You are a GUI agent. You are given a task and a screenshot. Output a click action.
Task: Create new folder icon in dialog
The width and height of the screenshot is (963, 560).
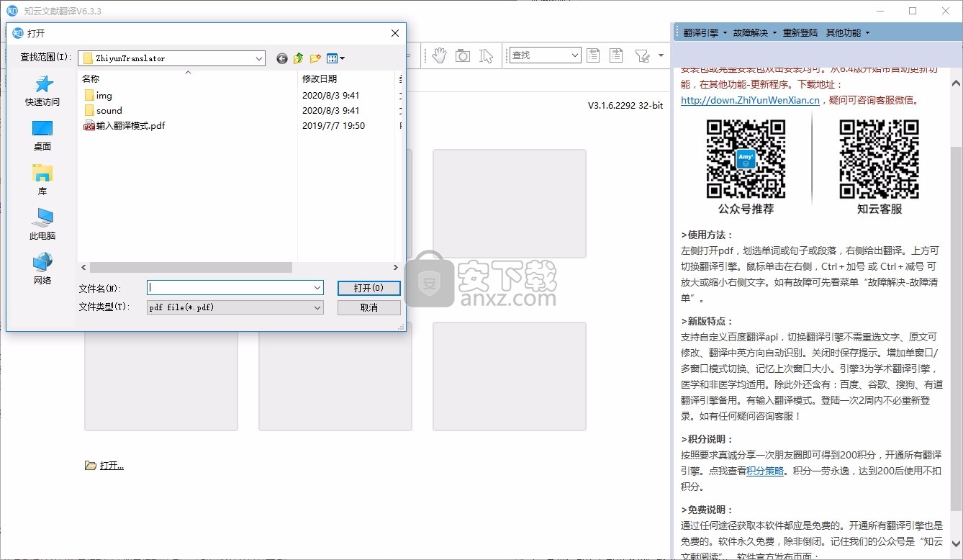coord(315,58)
